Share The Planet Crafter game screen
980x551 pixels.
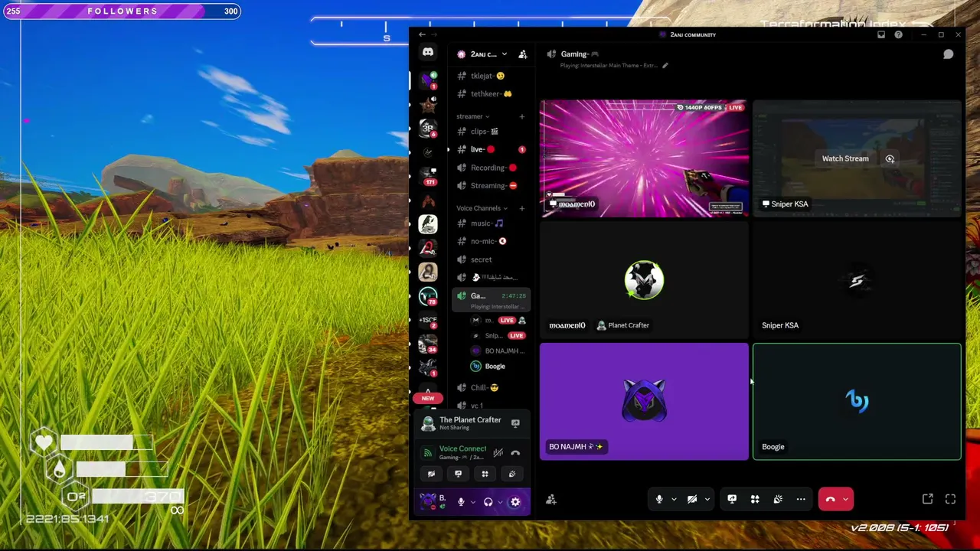515,423
